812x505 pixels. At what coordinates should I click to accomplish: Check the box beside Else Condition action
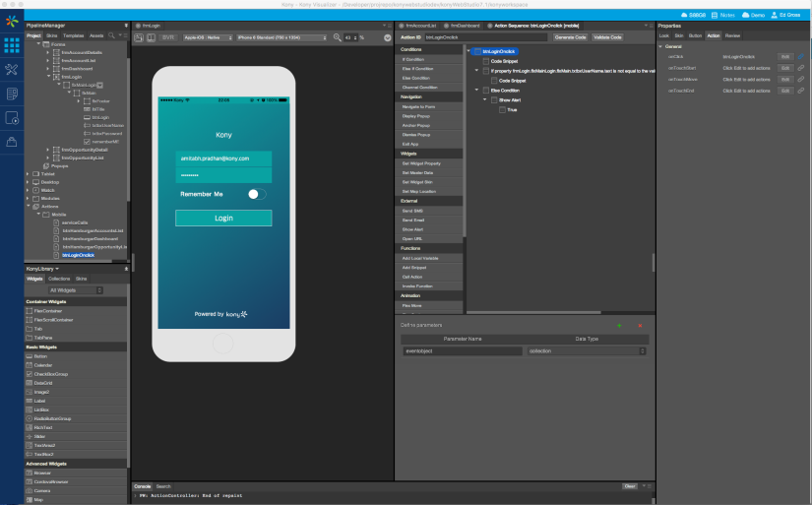tap(486, 91)
